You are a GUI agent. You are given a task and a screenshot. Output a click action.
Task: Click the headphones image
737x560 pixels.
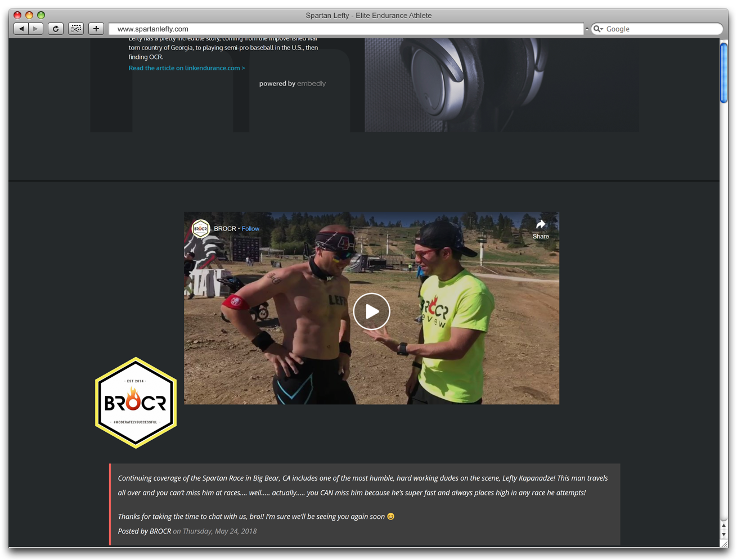click(501, 85)
